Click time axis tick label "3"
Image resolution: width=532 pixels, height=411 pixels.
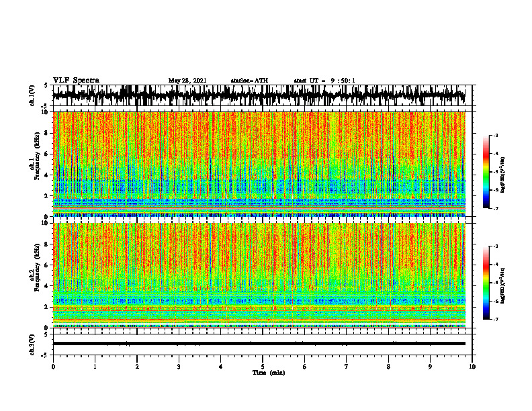click(179, 367)
